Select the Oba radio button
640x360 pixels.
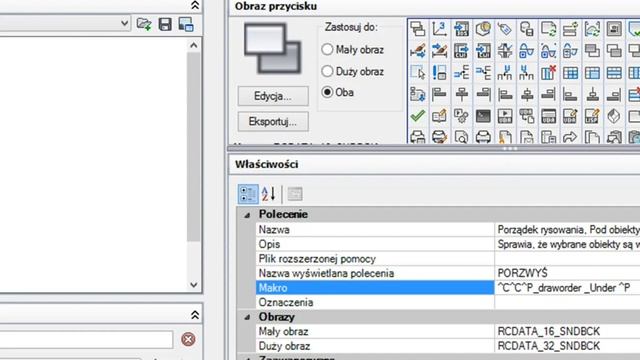[327, 92]
